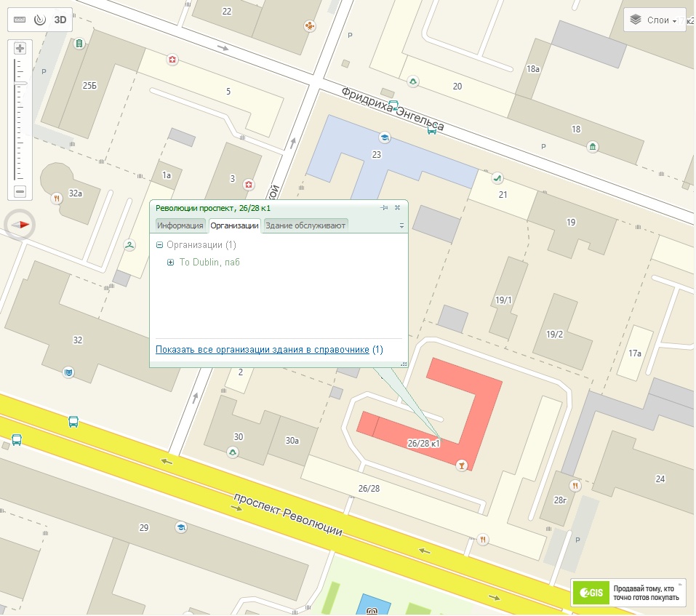
Task: Click bus stop icon right below Энгельса label
Action: [431, 130]
